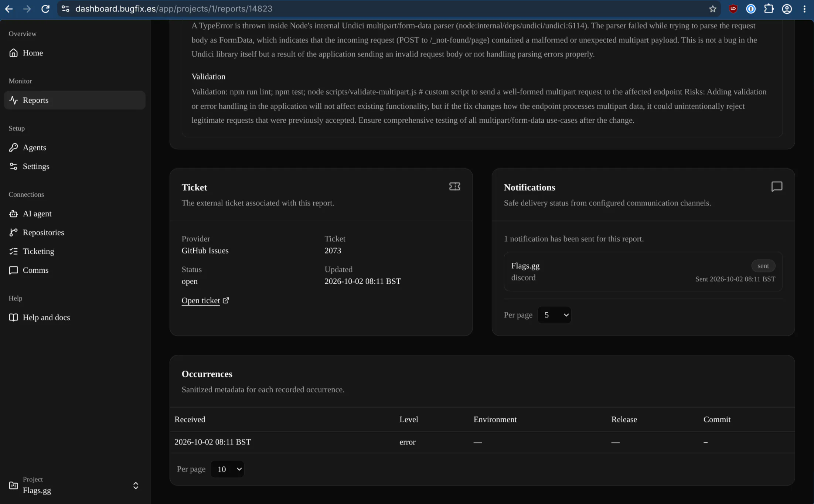This screenshot has width=814, height=504.
Task: Click the Repositories branch icon
Action: tap(13, 232)
